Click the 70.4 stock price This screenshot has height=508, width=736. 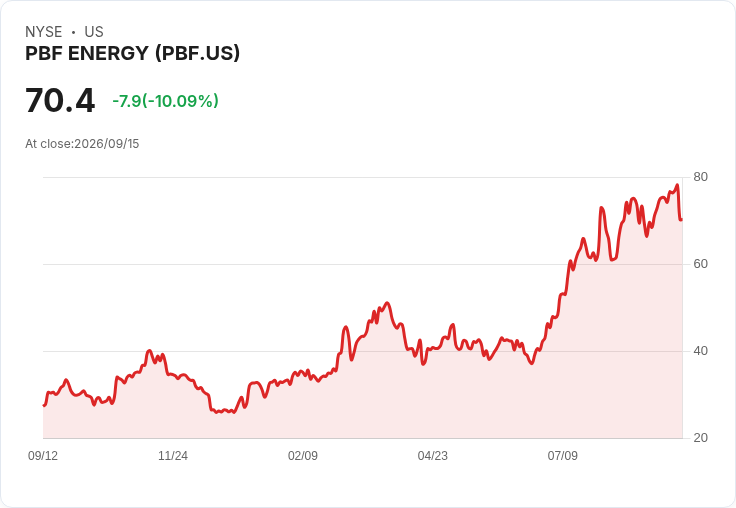[x=60, y=100]
